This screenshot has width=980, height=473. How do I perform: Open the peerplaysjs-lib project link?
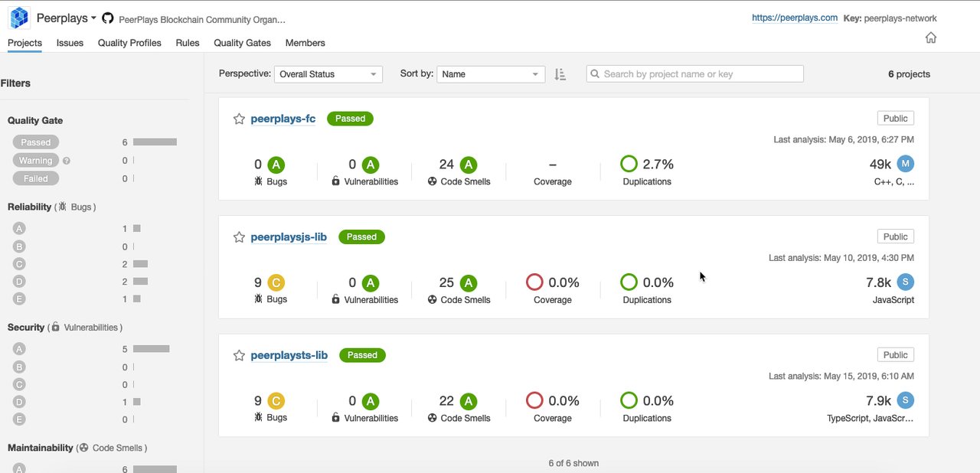click(x=289, y=237)
